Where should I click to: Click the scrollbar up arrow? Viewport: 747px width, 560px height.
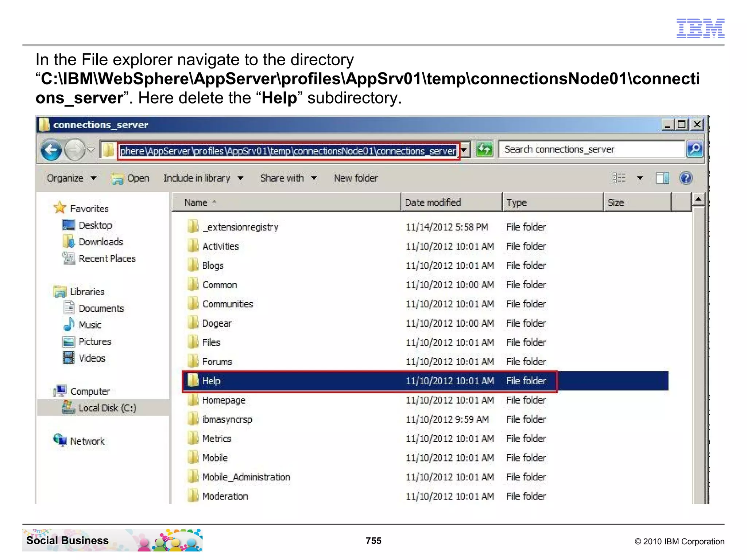pos(698,199)
